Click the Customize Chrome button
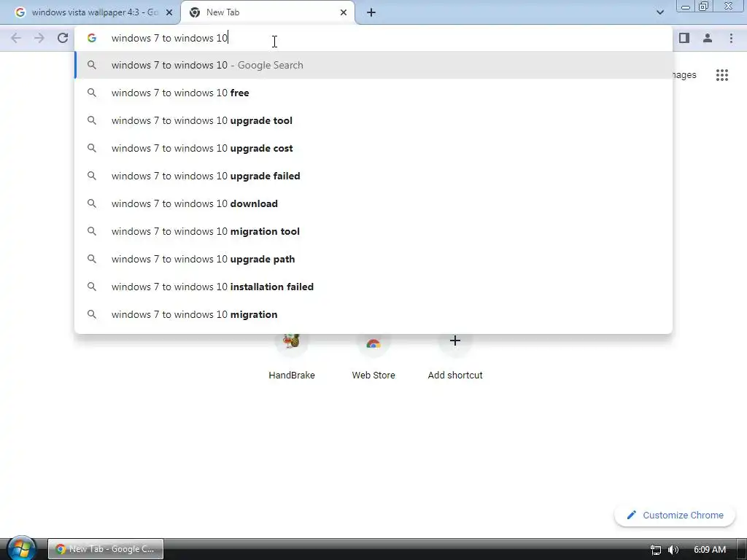This screenshot has width=747, height=560. tap(675, 516)
